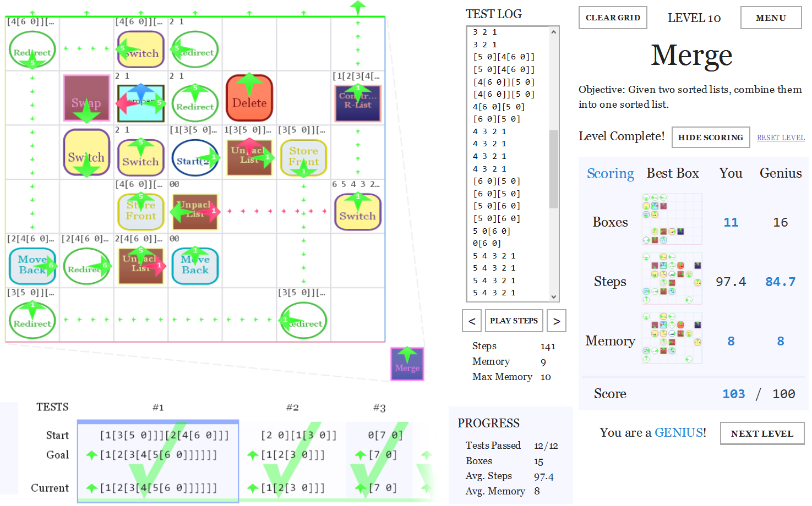Select test #1 column

[x=158, y=460]
